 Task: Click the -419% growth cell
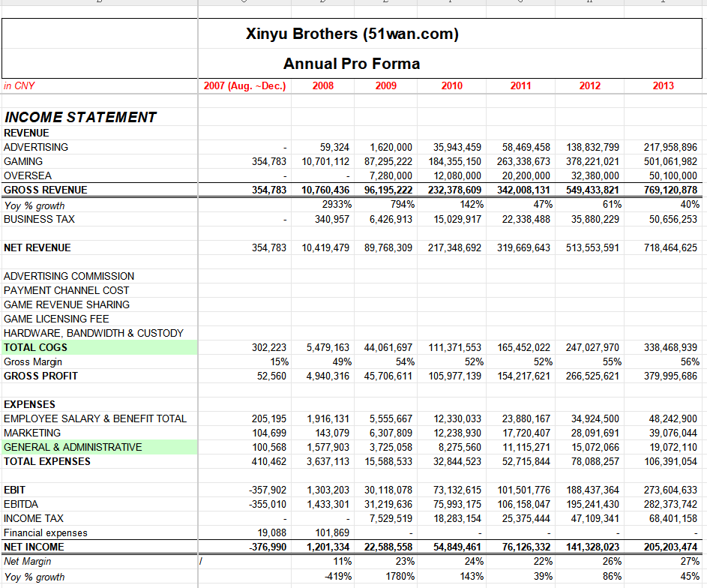(x=338, y=577)
